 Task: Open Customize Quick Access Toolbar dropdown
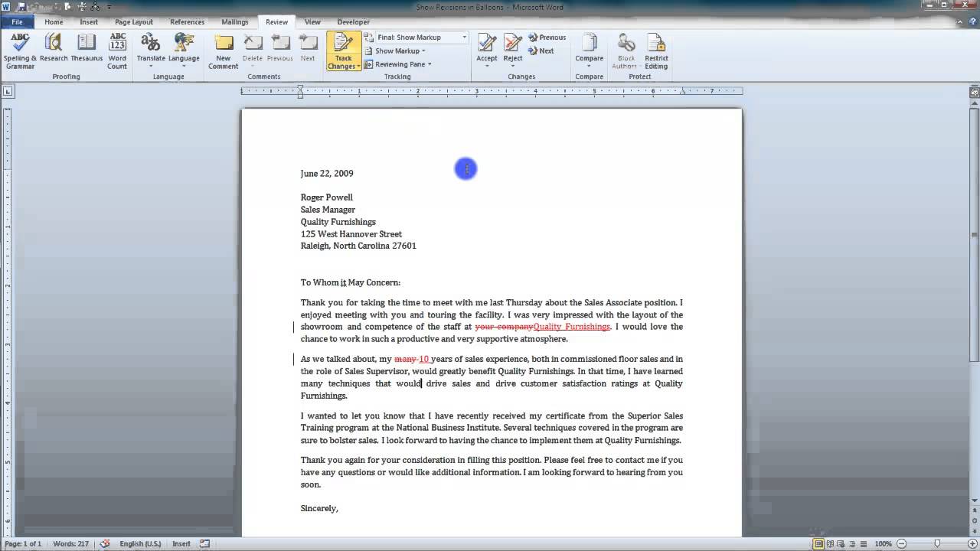(x=109, y=7)
